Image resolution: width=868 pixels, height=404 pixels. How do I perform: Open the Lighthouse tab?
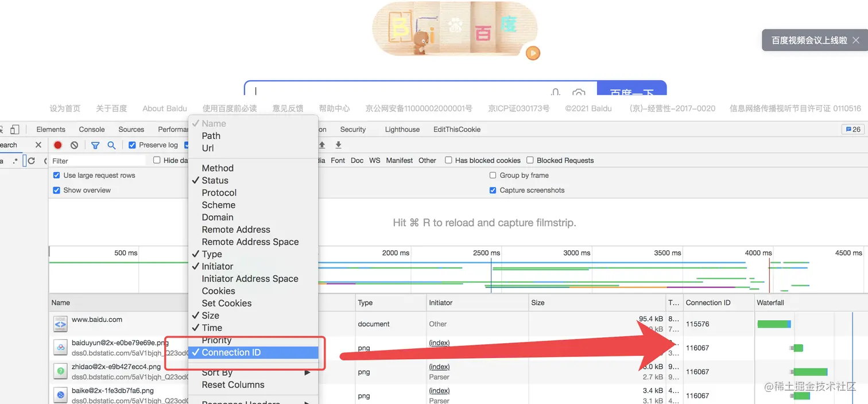pos(402,130)
